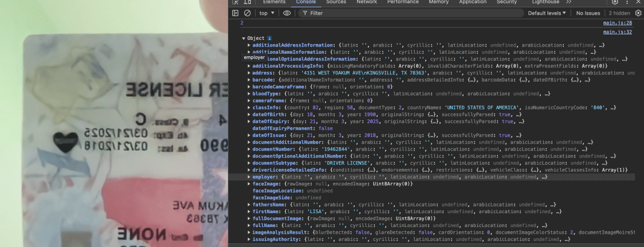Open the DevTools three-dot customize menu
The image size is (644, 247).
(x=628, y=2)
